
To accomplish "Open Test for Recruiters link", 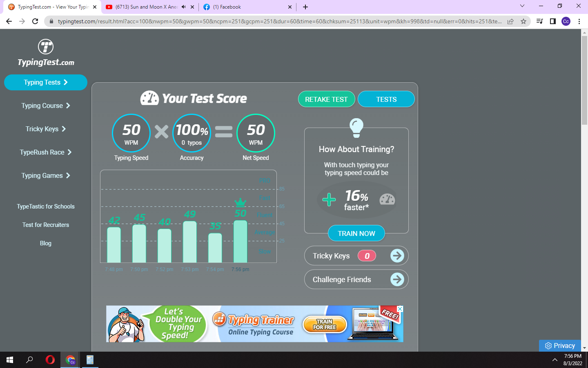I will click(x=46, y=225).
